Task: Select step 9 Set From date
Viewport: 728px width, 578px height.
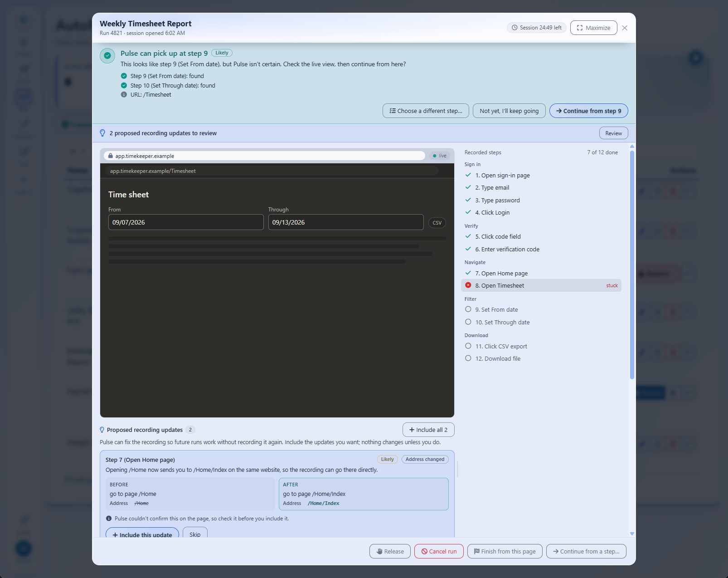Action: point(541,309)
